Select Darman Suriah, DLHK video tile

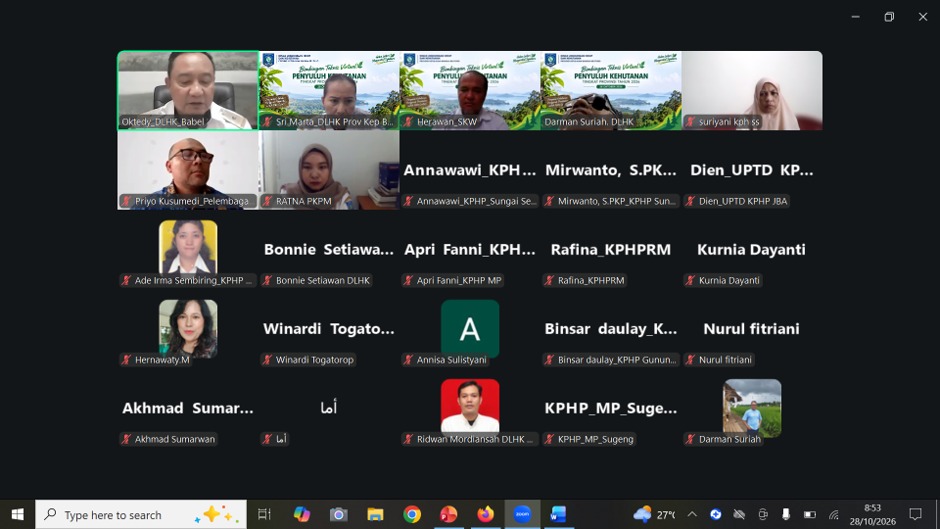click(610, 90)
